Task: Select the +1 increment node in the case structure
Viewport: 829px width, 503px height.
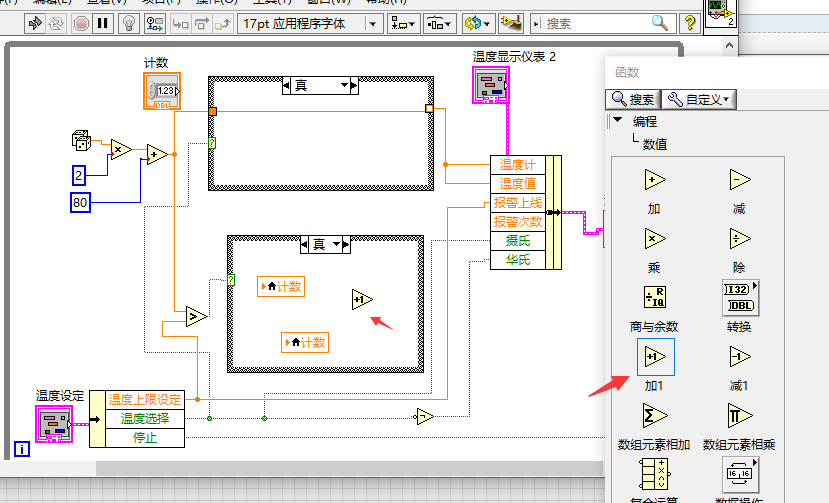Action: [362, 299]
